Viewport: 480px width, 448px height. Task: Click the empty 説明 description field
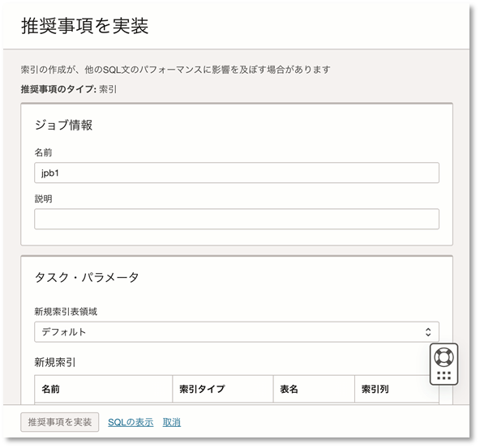coord(236,219)
